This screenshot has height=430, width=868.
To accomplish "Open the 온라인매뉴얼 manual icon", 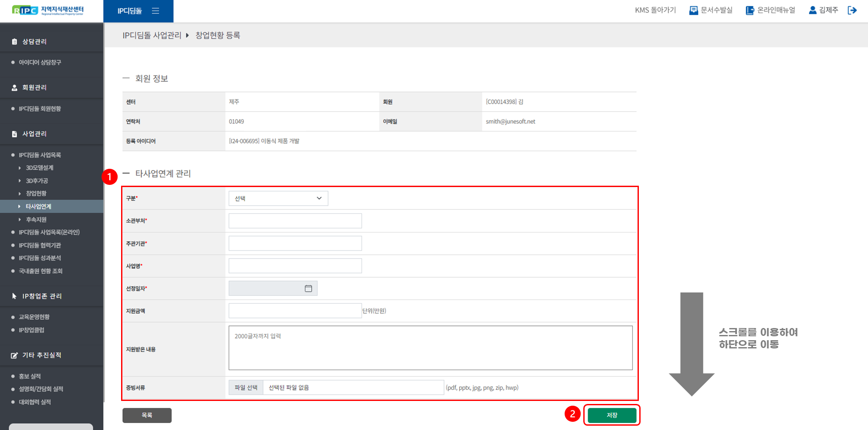I will [x=750, y=10].
